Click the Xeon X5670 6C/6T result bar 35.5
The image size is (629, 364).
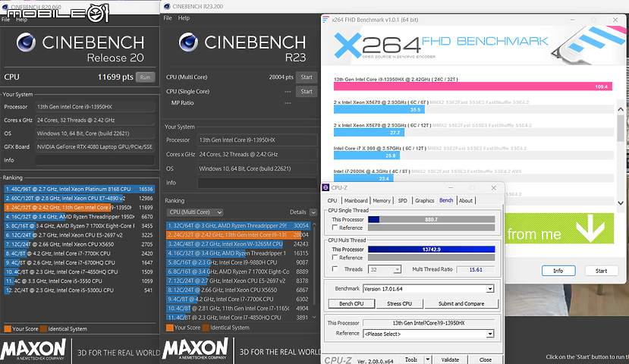coord(379,109)
